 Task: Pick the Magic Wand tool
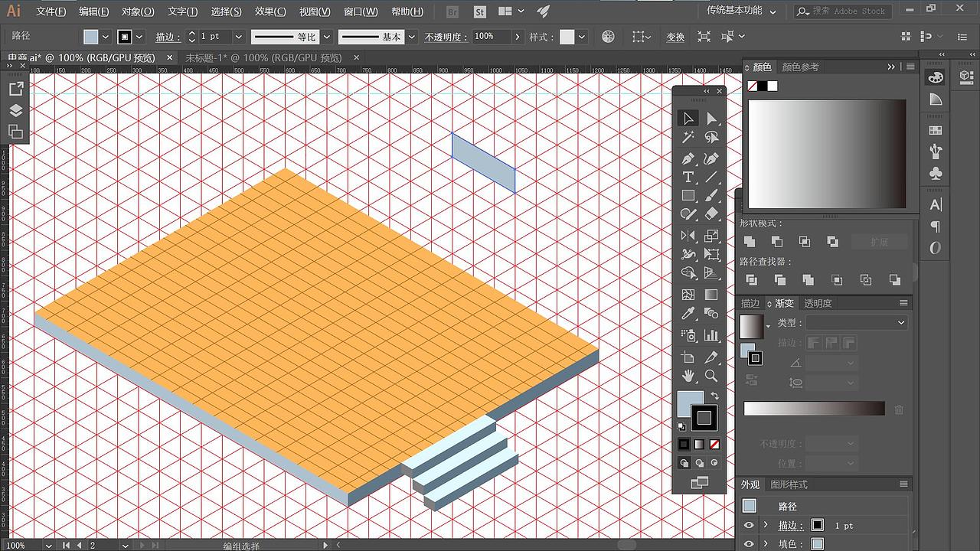click(x=688, y=138)
